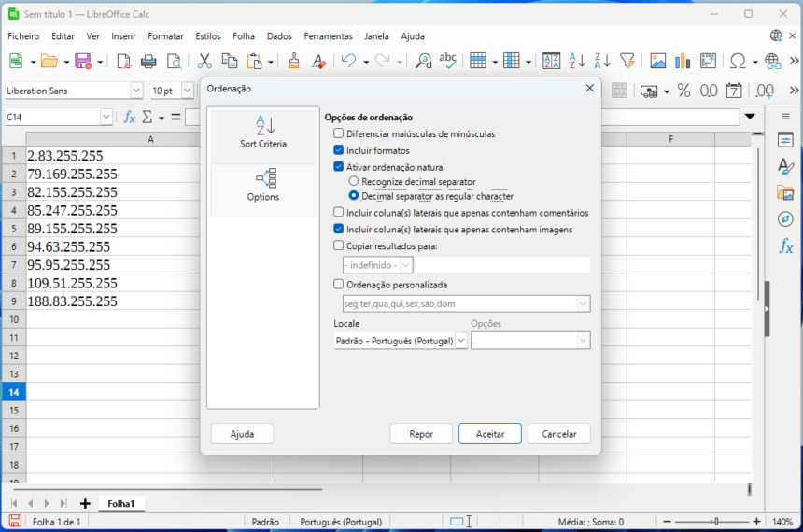
Task: Open the sidebar Properties panel icon
Action: 785,140
